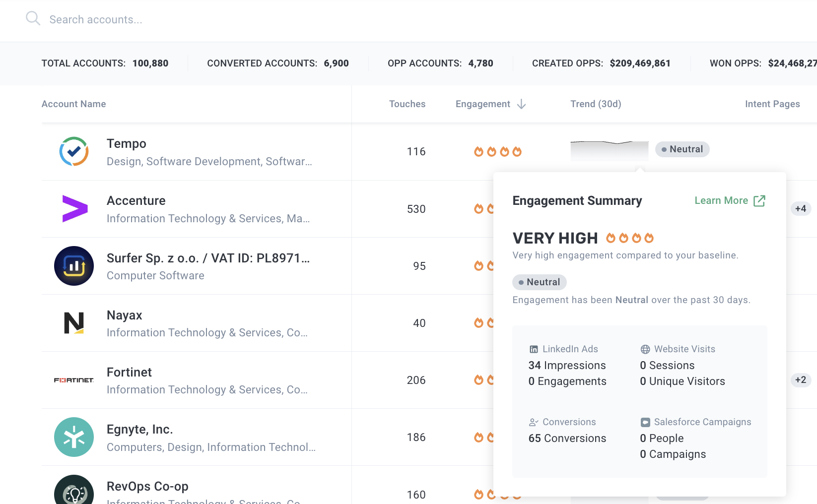Click the Accenture logo icon
The image size is (817, 504).
(x=74, y=209)
